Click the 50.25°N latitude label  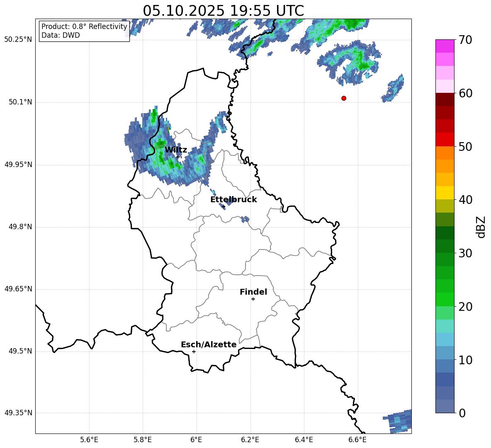point(18,40)
